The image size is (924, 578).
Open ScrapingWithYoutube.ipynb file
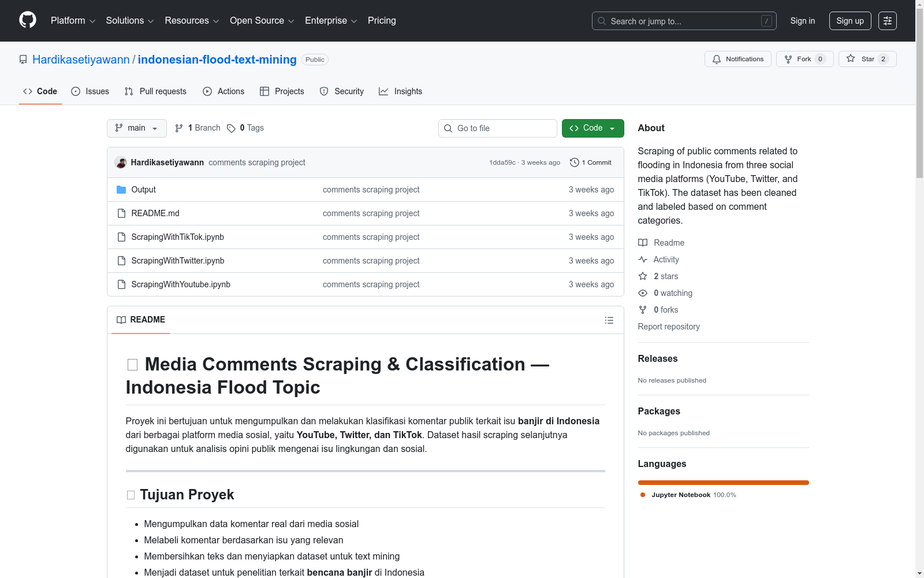point(181,284)
